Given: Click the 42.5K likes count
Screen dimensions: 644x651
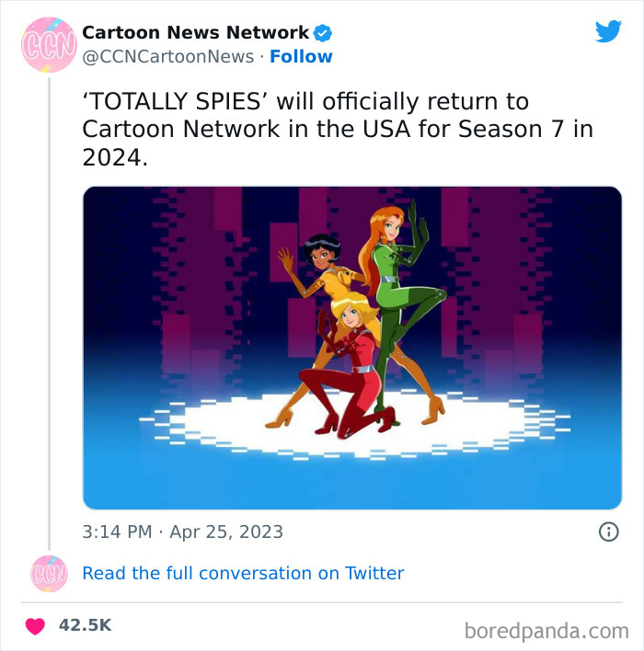Looking at the screenshot, I should [x=86, y=625].
